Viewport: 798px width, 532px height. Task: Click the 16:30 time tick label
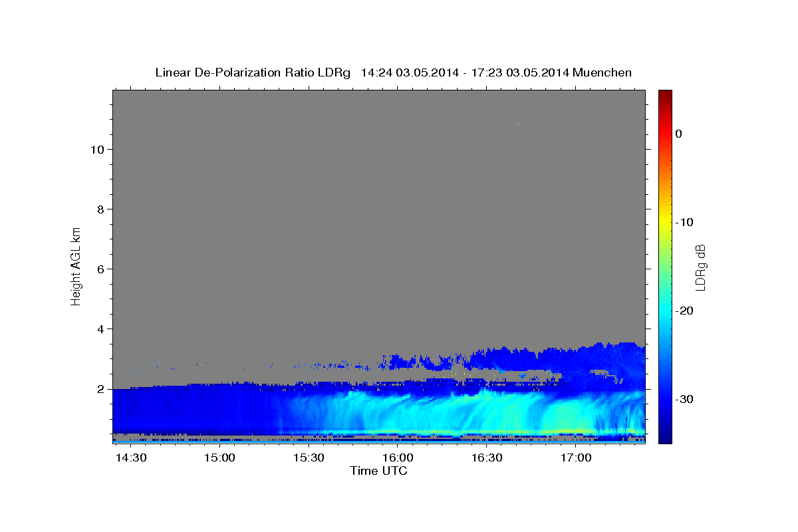[487, 458]
